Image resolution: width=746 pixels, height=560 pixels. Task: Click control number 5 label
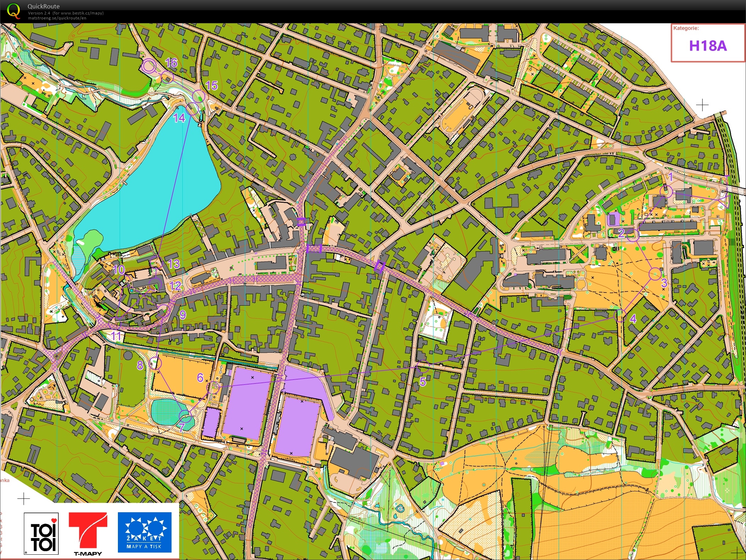click(x=423, y=381)
